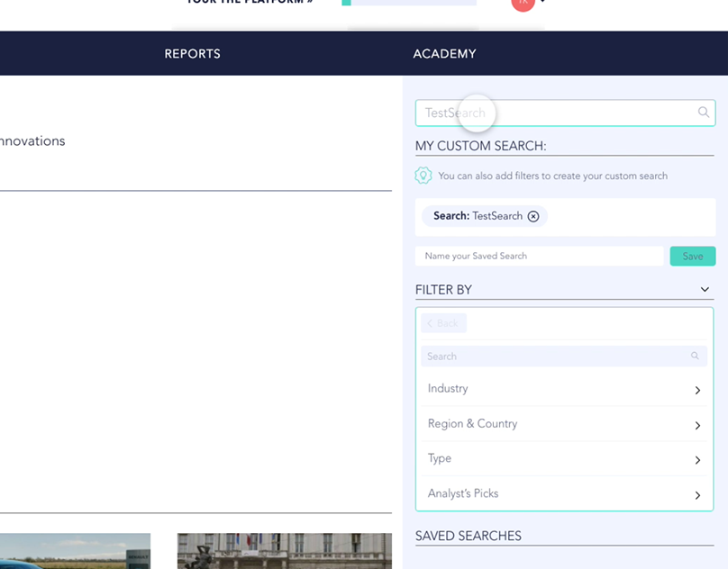
Task: Expand the Type filter
Action: [564, 459]
